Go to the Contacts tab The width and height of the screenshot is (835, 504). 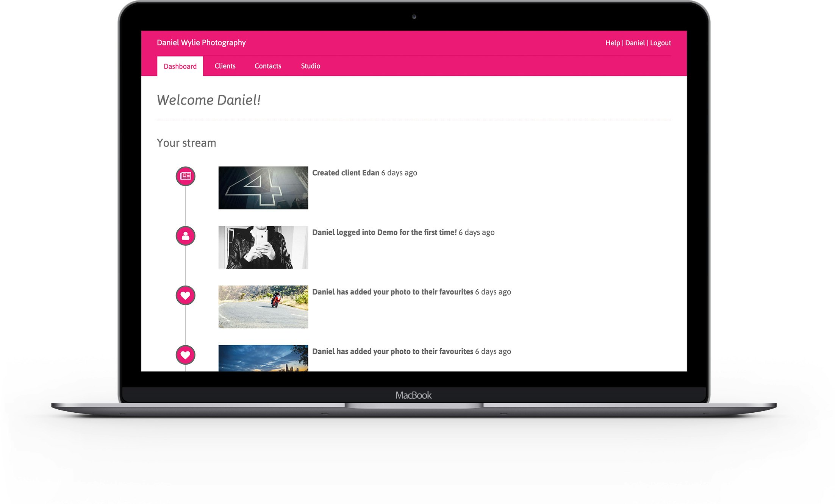[x=268, y=66]
